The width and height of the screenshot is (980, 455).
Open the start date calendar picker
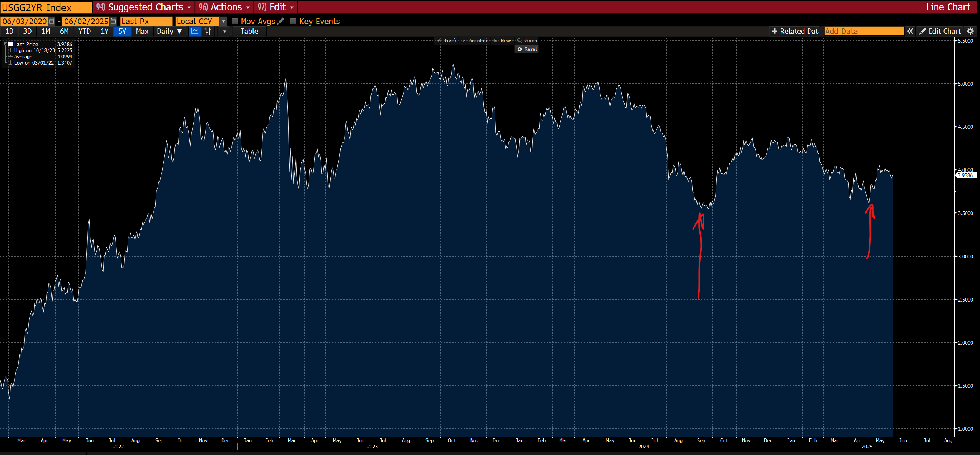point(52,22)
